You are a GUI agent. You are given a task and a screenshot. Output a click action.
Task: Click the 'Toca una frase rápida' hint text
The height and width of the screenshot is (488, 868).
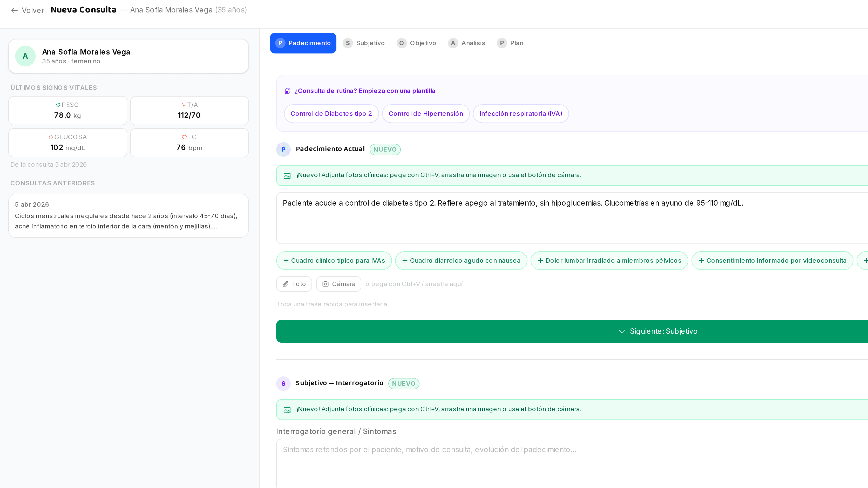click(x=333, y=304)
